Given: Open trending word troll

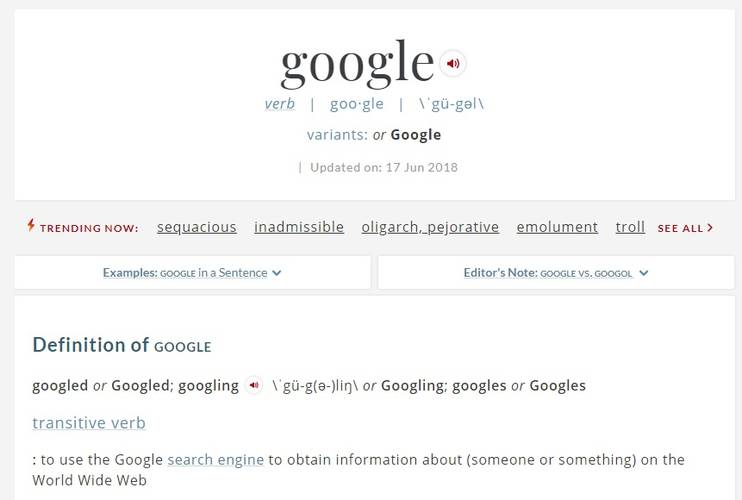Looking at the screenshot, I should click(x=630, y=227).
